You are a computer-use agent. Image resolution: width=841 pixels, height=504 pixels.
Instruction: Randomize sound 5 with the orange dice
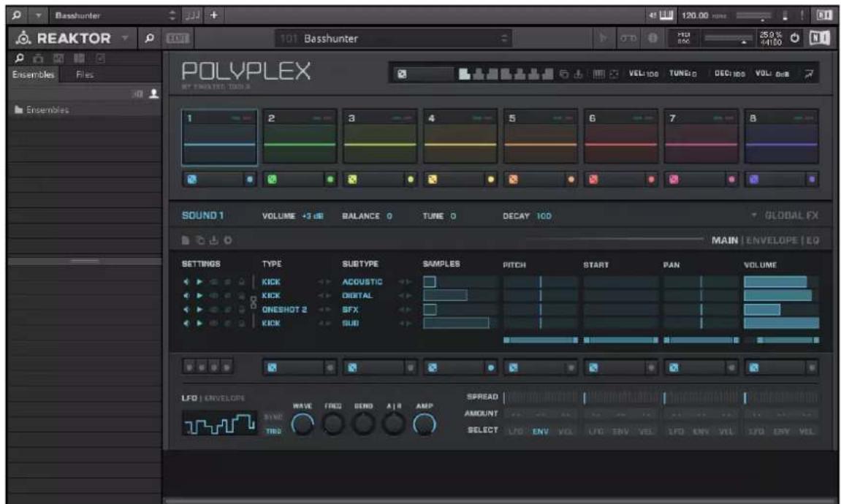513,180
